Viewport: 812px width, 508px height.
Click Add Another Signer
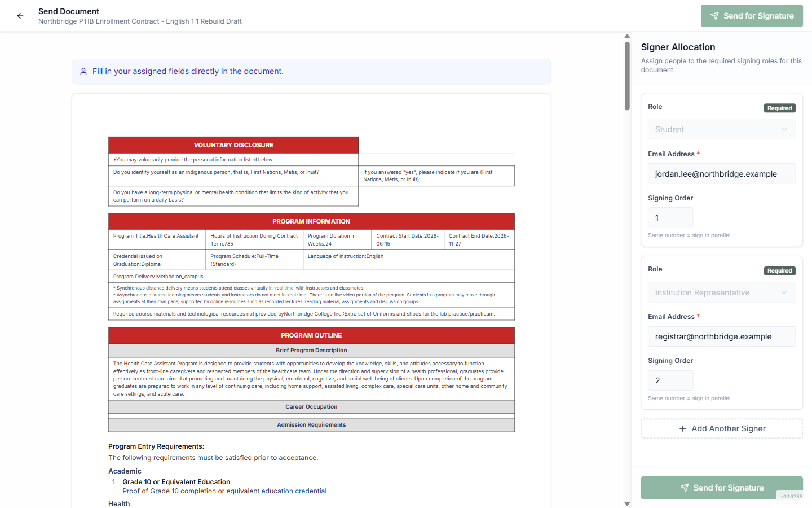coord(722,428)
